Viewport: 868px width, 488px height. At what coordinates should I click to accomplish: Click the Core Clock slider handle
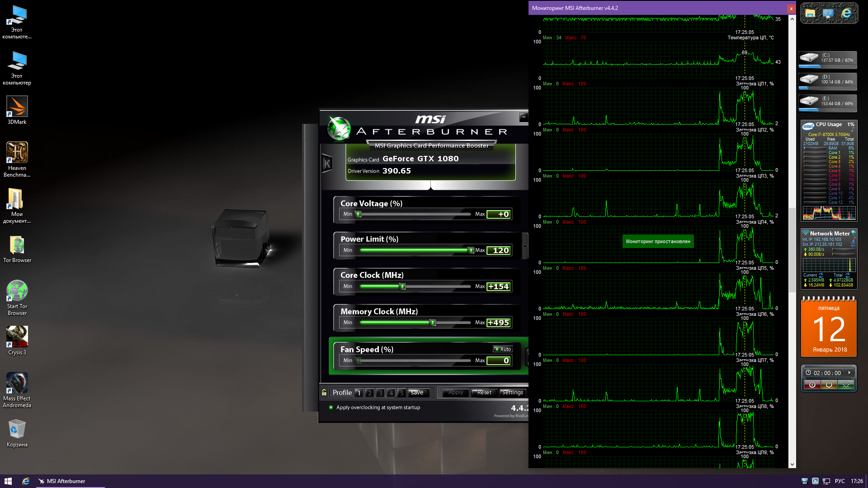pyautogui.click(x=403, y=286)
